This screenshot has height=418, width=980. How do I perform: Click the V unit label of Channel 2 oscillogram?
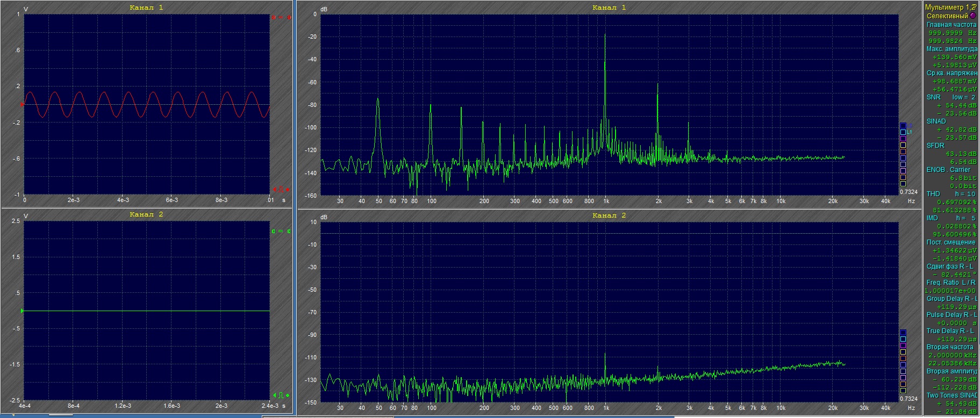(26, 216)
